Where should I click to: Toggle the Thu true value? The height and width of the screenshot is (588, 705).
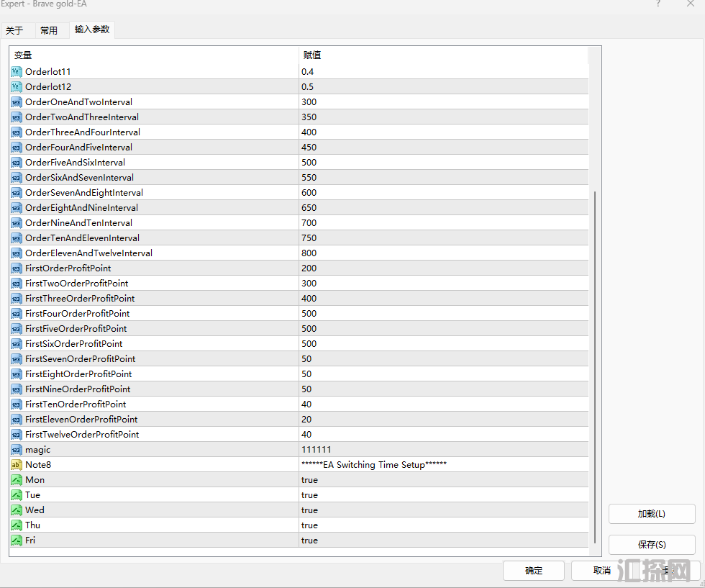tap(309, 525)
